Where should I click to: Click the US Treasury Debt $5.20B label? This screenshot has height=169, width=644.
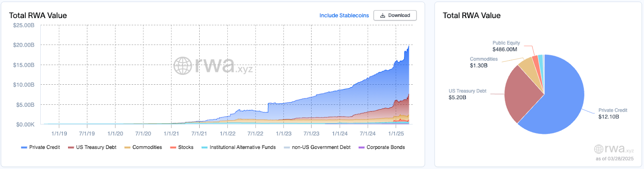click(467, 94)
